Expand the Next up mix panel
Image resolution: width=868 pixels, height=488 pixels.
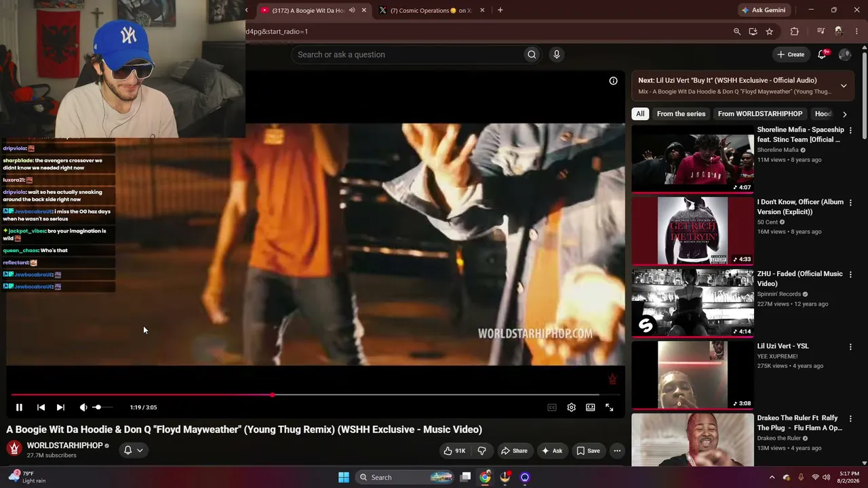(x=844, y=85)
